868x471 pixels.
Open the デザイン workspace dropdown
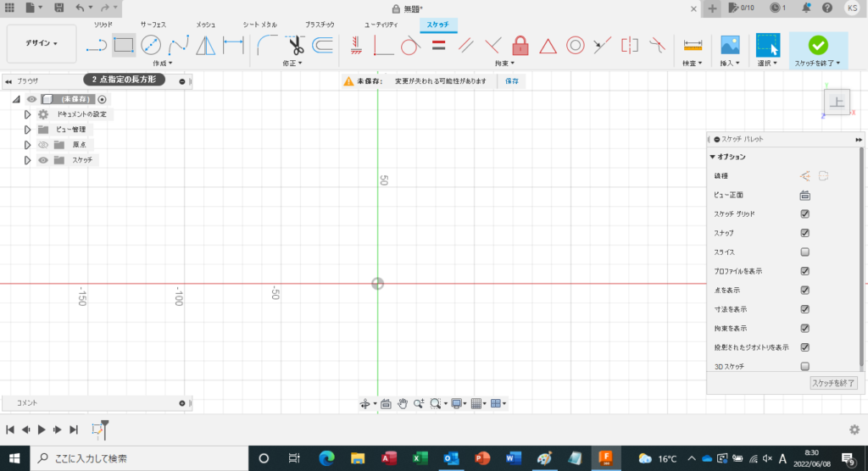pos(42,43)
